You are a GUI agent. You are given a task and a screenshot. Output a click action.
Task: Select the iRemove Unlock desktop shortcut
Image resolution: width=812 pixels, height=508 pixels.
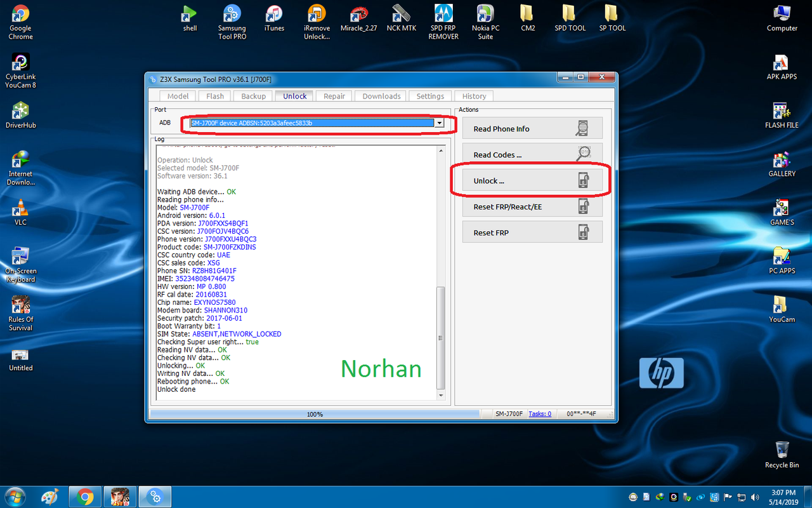pos(316,22)
